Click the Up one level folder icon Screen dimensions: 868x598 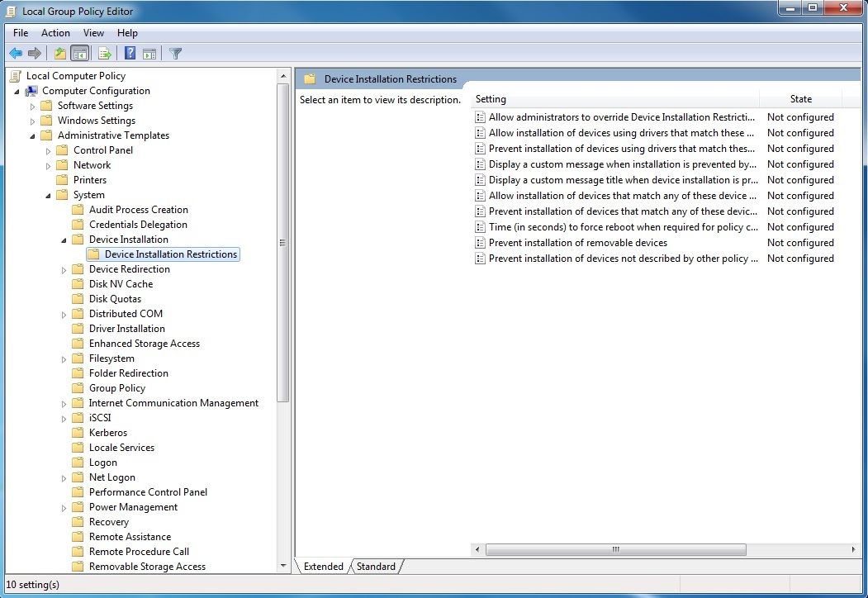(59, 54)
